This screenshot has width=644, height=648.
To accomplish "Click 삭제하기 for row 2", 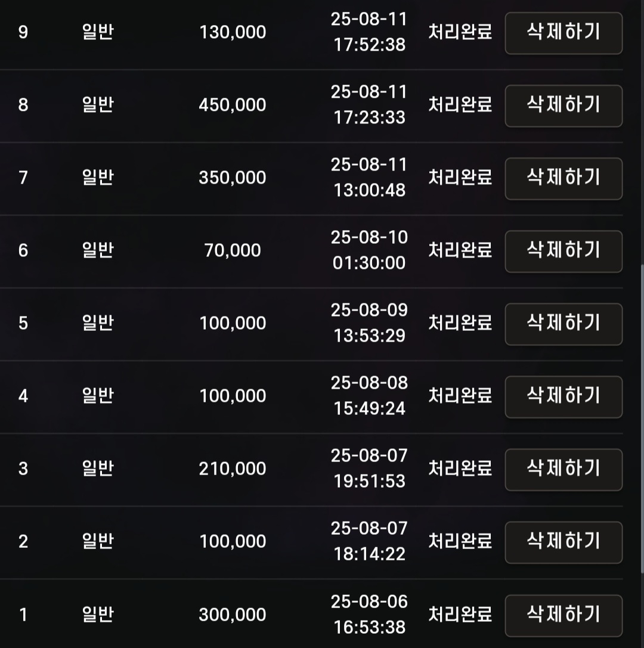I will [x=563, y=542].
